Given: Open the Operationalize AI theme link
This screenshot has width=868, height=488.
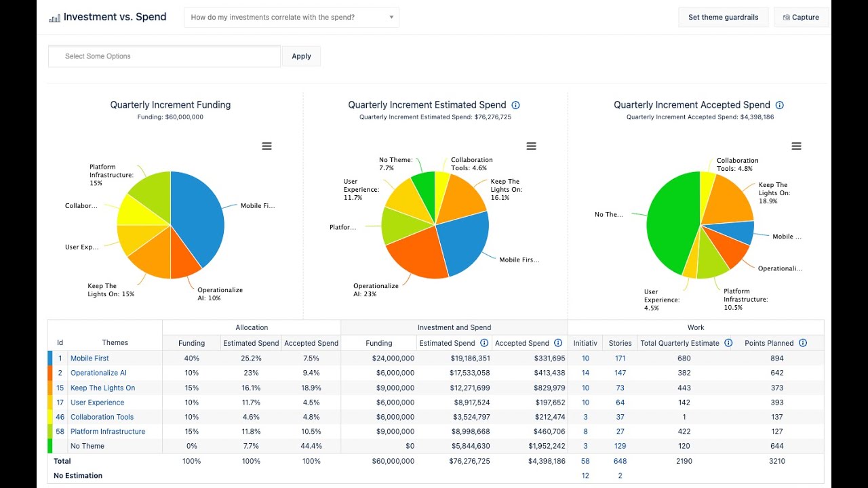Looking at the screenshot, I should 98,373.
